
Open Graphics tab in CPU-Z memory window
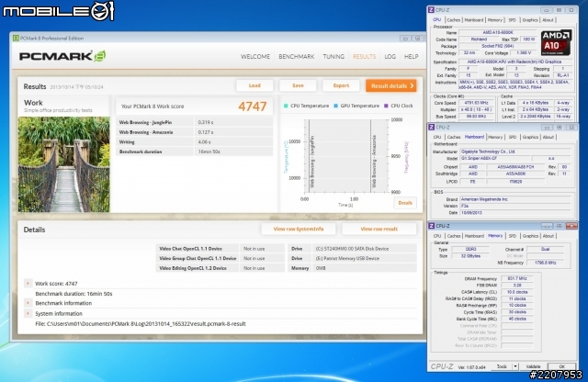click(530, 236)
